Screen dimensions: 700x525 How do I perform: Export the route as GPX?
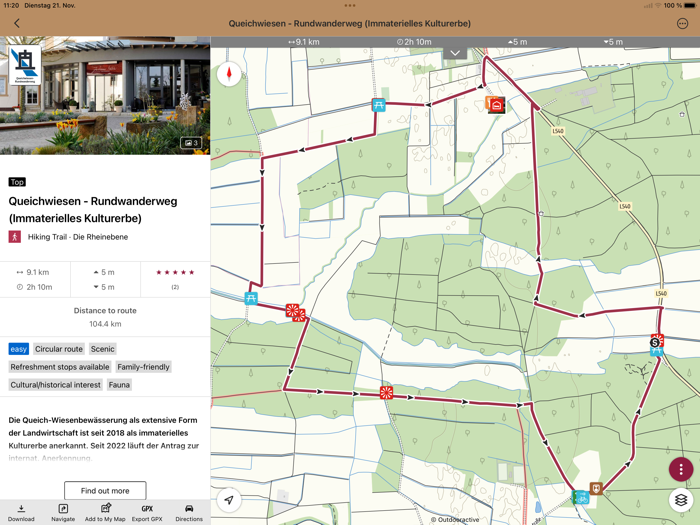coord(147,513)
